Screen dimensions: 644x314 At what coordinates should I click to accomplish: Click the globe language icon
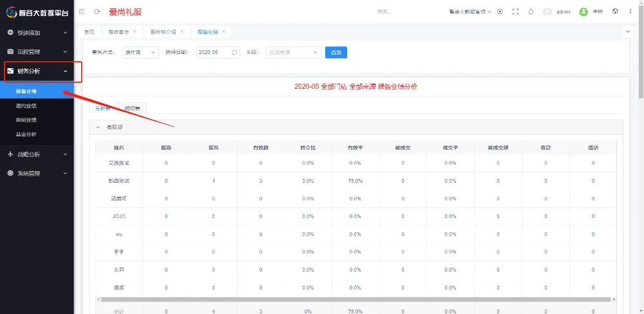pyautogui.click(x=615, y=12)
